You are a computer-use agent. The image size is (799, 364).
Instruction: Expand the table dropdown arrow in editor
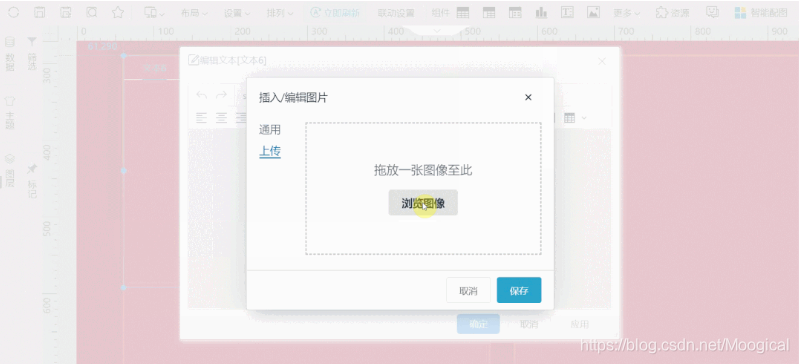584,118
